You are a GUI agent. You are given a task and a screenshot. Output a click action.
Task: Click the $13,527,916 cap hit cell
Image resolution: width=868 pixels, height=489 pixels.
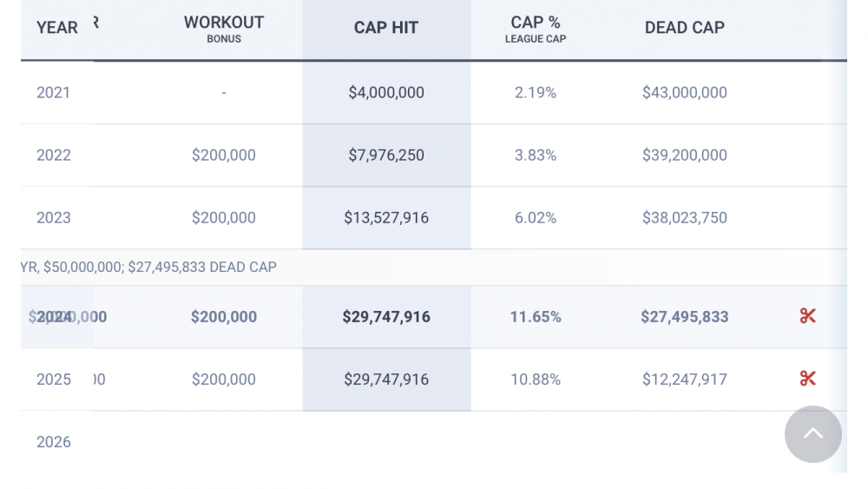pos(386,218)
